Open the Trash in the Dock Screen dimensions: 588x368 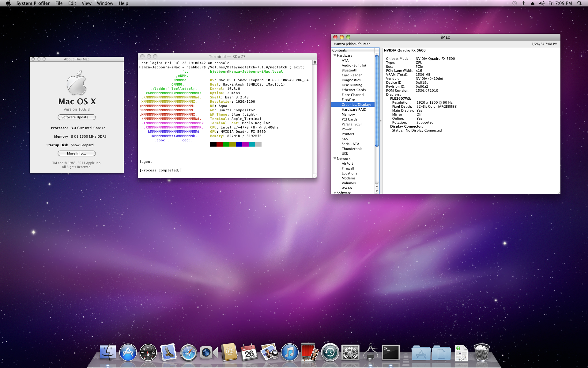[x=481, y=352]
